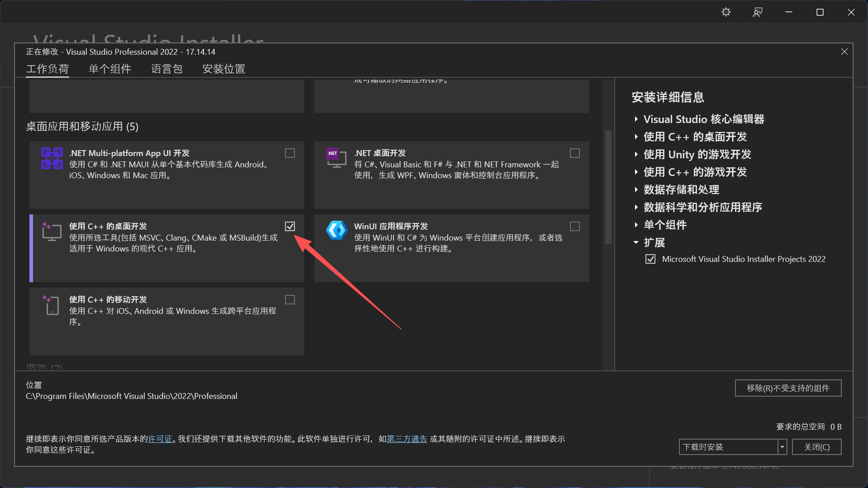Check the .NET Multi-platform App UI workload
The image size is (868, 488).
click(x=290, y=153)
